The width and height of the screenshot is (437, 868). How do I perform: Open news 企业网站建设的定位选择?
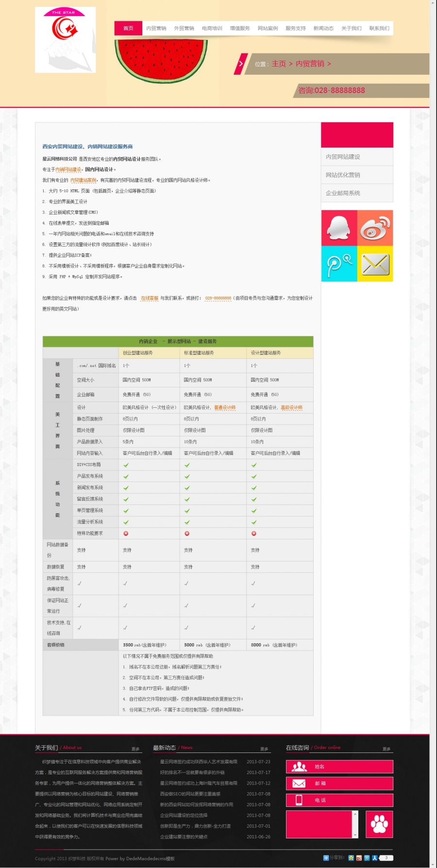coord(184,815)
